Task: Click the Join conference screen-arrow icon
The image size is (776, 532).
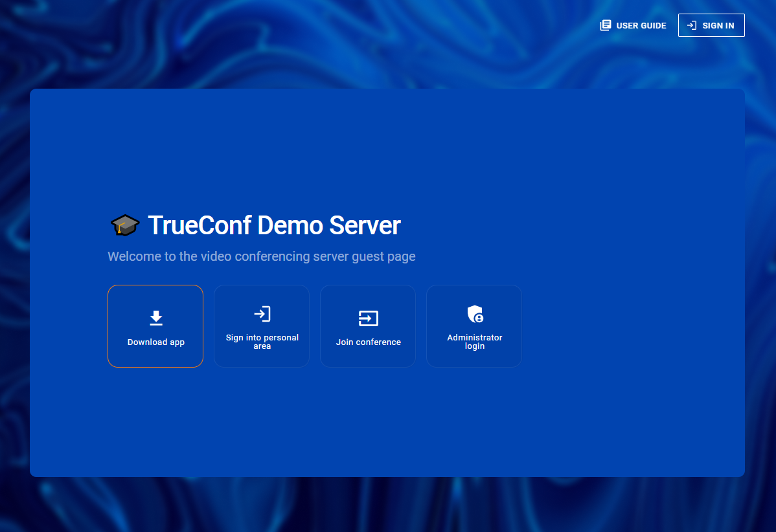Action: click(x=368, y=318)
